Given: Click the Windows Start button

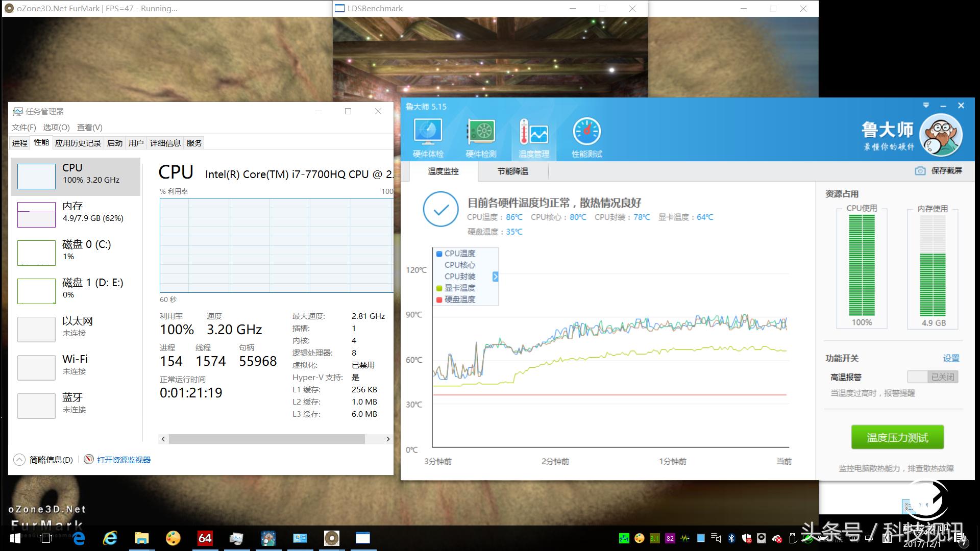Looking at the screenshot, I should click(x=15, y=538).
